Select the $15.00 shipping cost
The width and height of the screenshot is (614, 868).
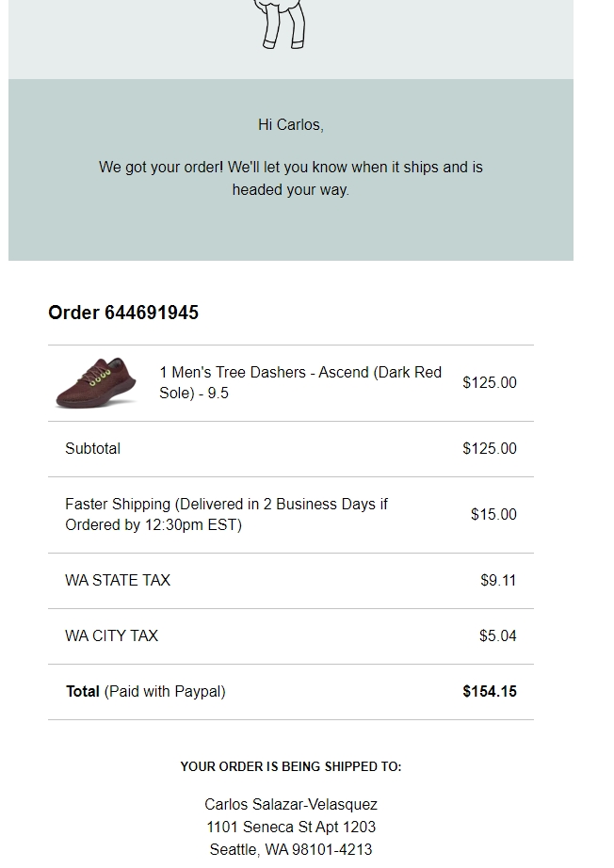pyautogui.click(x=493, y=514)
